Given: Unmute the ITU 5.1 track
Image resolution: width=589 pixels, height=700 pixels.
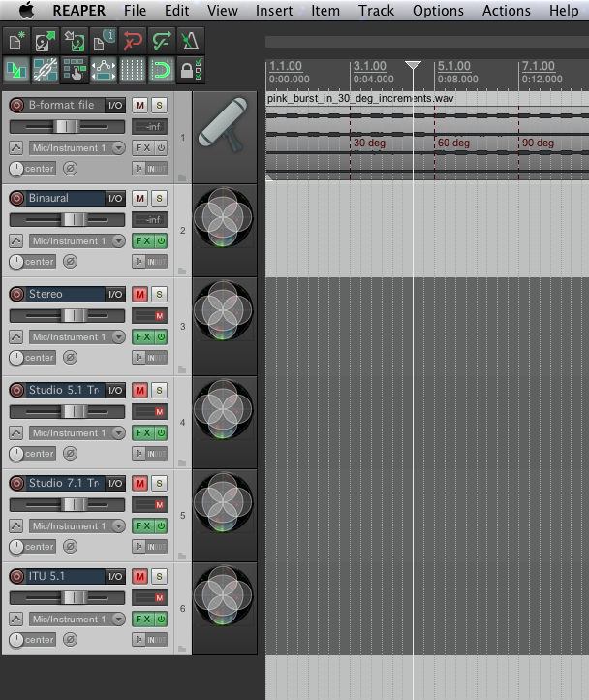Looking at the screenshot, I should 140,576.
